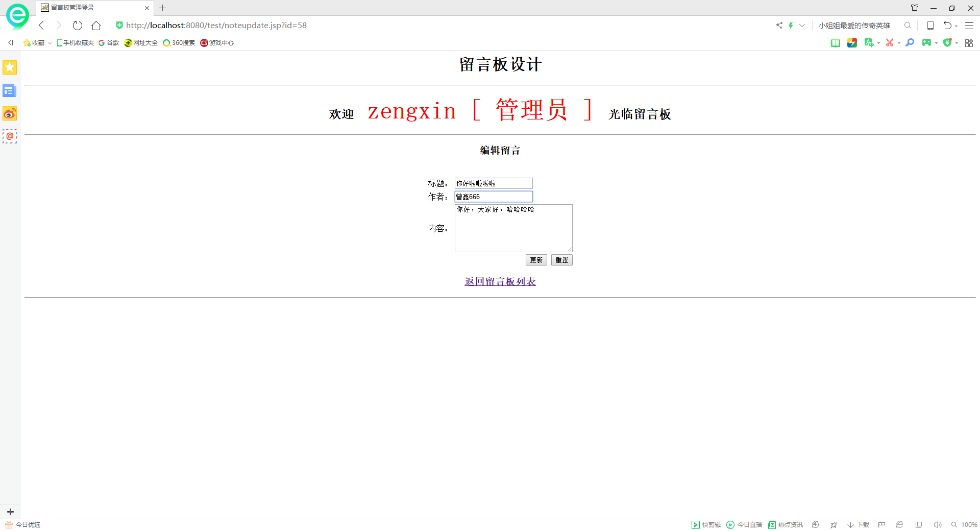Open the 游戏中心 bookmark
Viewport: 980px width, 531px height.
(x=217, y=43)
